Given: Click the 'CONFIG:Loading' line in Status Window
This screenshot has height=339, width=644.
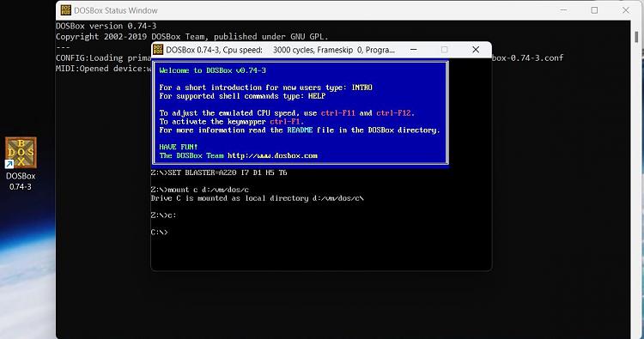Looking at the screenshot, I should point(104,58).
